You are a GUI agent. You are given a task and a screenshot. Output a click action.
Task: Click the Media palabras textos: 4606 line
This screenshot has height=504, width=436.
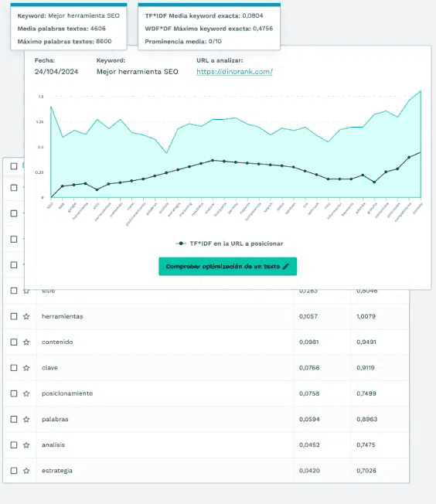point(61,29)
